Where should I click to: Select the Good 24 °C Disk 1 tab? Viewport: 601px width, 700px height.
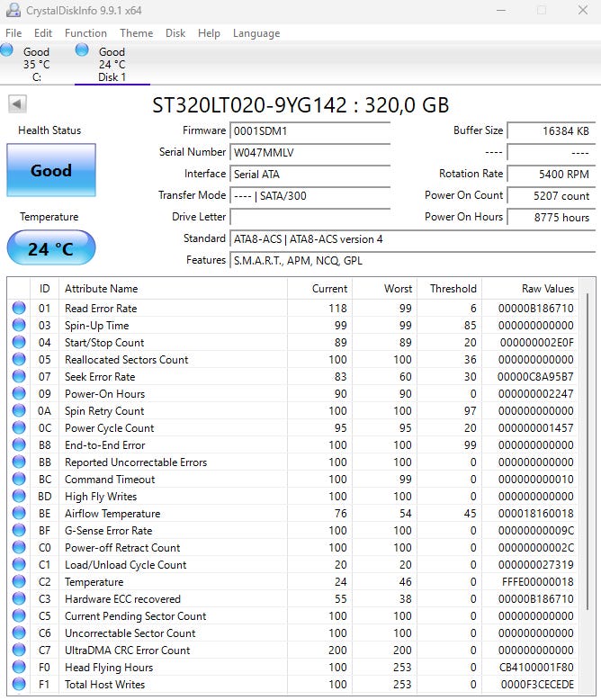(112, 64)
